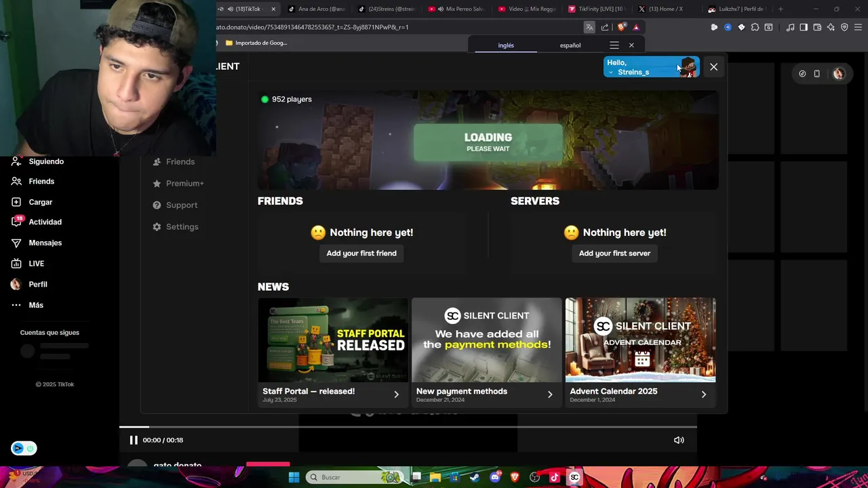
Task: Open Actividad notifications in TikTok sidebar
Action: (37, 222)
